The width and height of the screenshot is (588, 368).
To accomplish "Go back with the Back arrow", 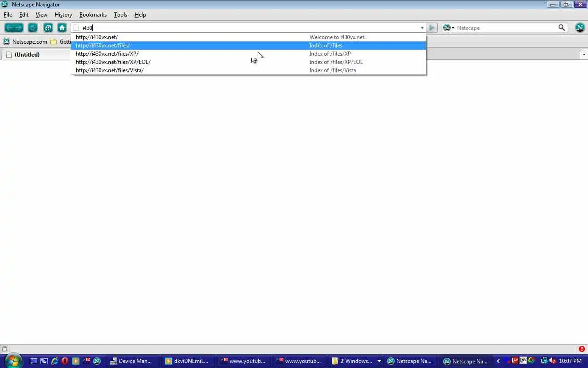I will click(9, 28).
